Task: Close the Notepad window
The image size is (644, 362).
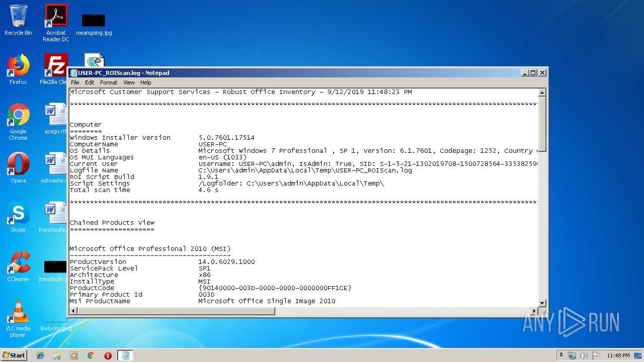Action: click(542, 73)
